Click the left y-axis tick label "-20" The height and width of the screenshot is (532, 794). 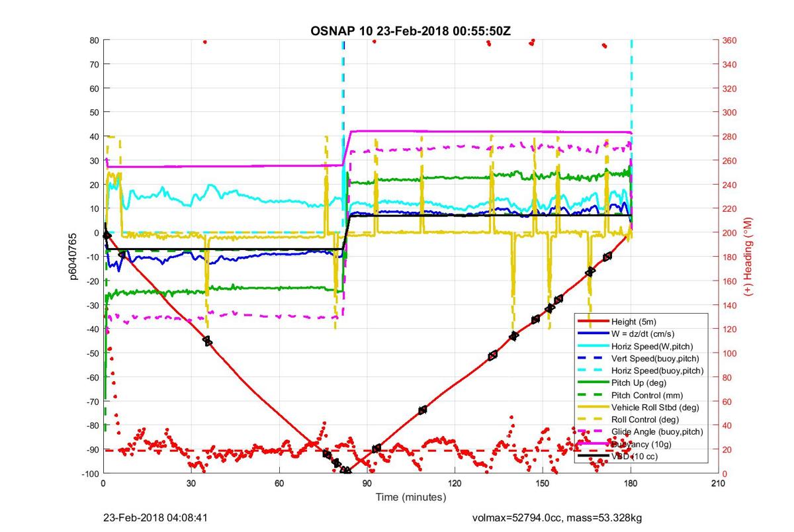click(92, 281)
